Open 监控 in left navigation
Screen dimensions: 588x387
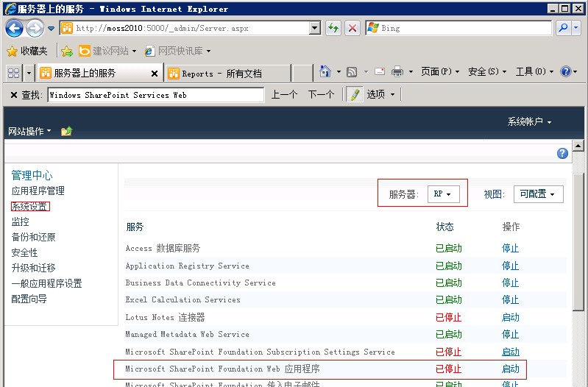(21, 221)
